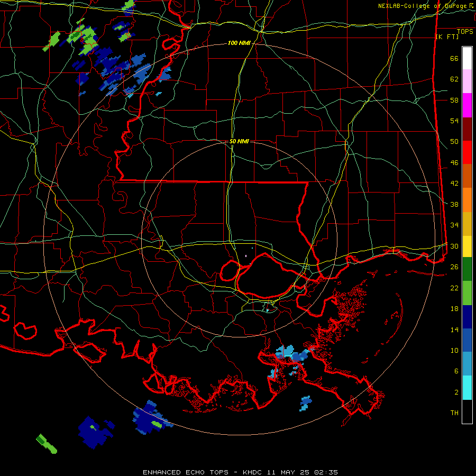Click the "54" legend value

pos(454,121)
